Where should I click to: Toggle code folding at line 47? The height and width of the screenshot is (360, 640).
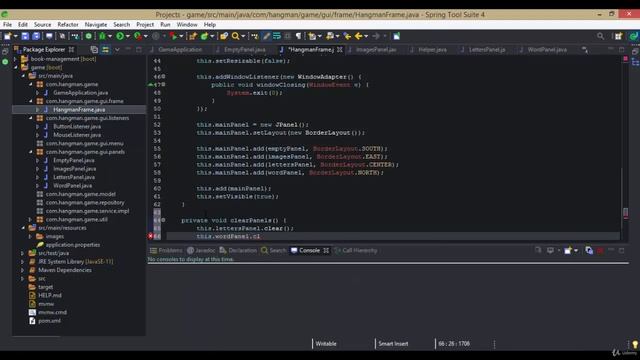(163, 84)
